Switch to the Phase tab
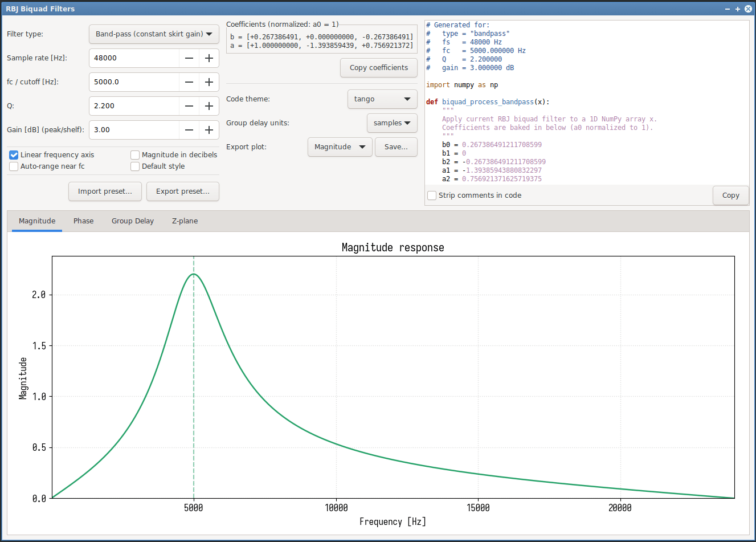 pyautogui.click(x=83, y=221)
